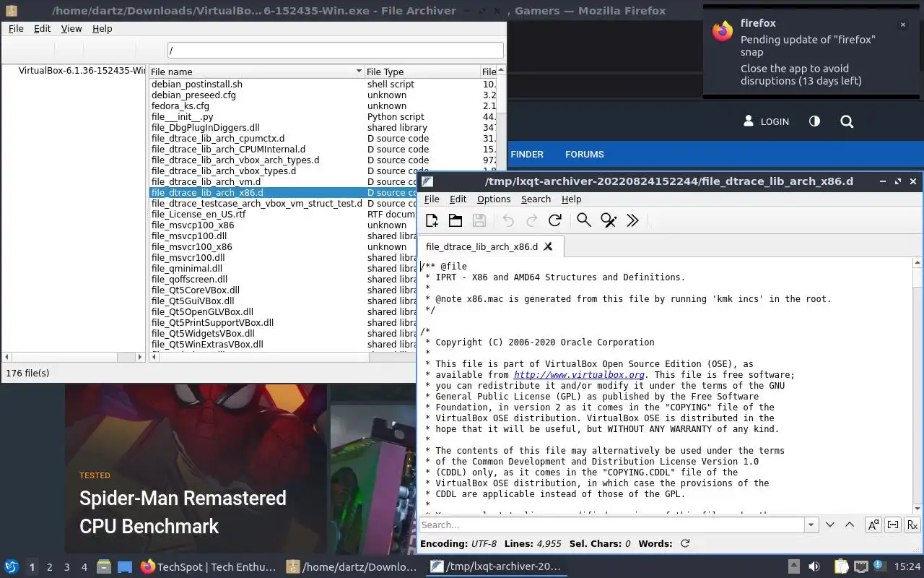The image size is (924, 578).
Task: Reload the document with the circular arrow
Action: tap(555, 221)
